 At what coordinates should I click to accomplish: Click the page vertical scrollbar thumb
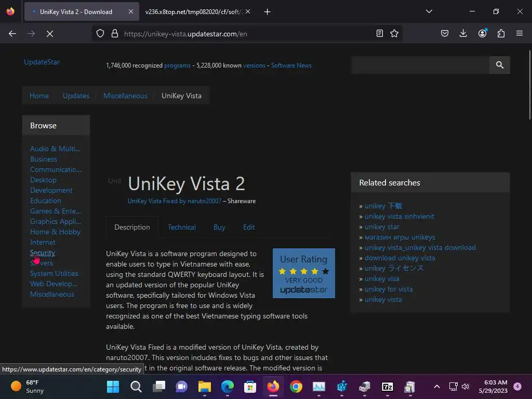tap(529, 85)
